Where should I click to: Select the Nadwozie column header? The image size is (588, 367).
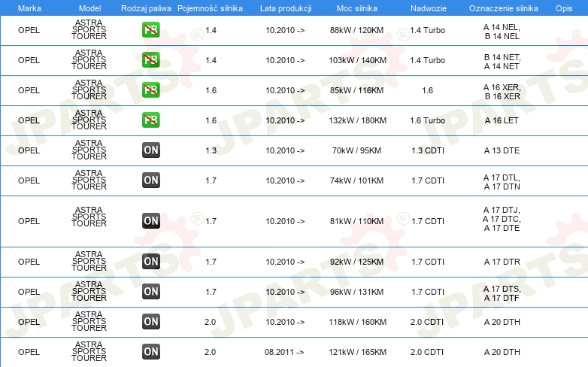[429, 8]
